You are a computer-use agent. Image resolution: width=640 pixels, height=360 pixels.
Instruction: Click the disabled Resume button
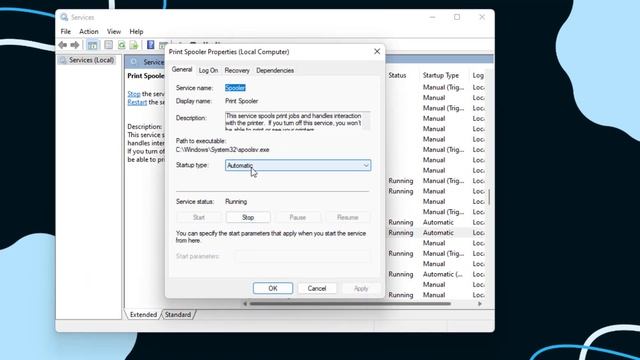click(x=347, y=218)
